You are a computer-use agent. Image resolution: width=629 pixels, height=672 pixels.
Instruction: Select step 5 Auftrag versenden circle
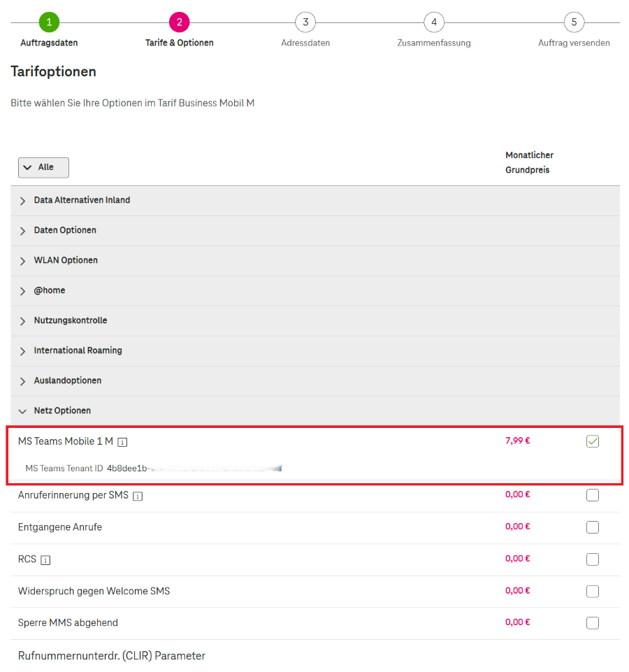click(574, 22)
